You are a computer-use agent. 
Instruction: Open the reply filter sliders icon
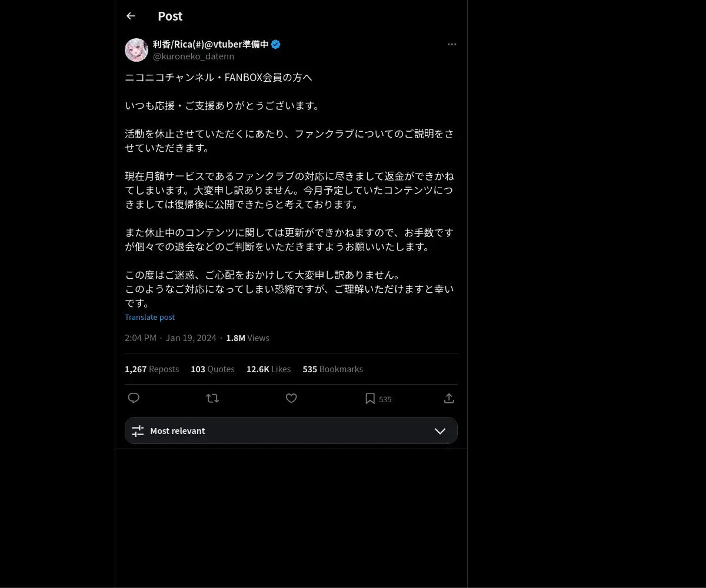pos(138,431)
